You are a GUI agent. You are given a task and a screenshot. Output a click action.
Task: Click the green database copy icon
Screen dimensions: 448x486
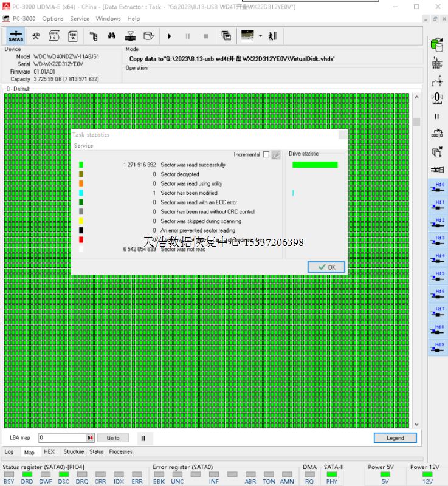tap(436, 44)
